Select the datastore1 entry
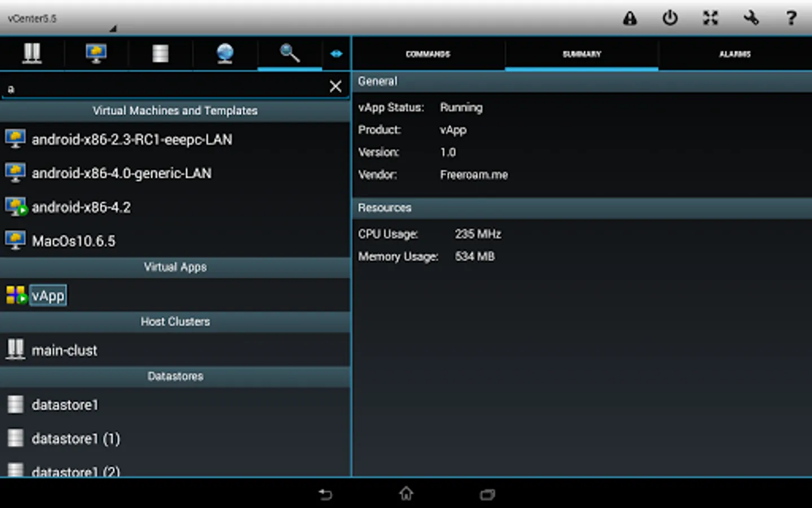The height and width of the screenshot is (508, 812). [x=175, y=405]
